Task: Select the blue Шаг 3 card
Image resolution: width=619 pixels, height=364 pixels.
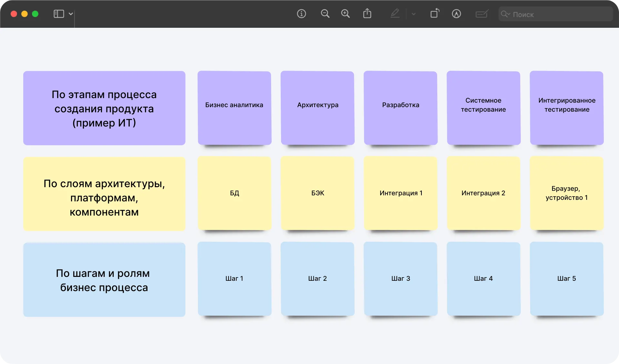Action: (401, 279)
